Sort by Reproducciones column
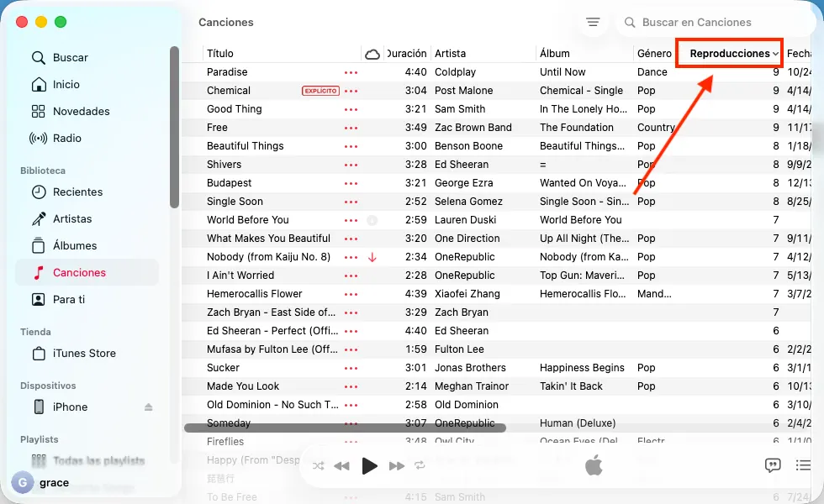This screenshot has height=504, width=824. (x=730, y=54)
